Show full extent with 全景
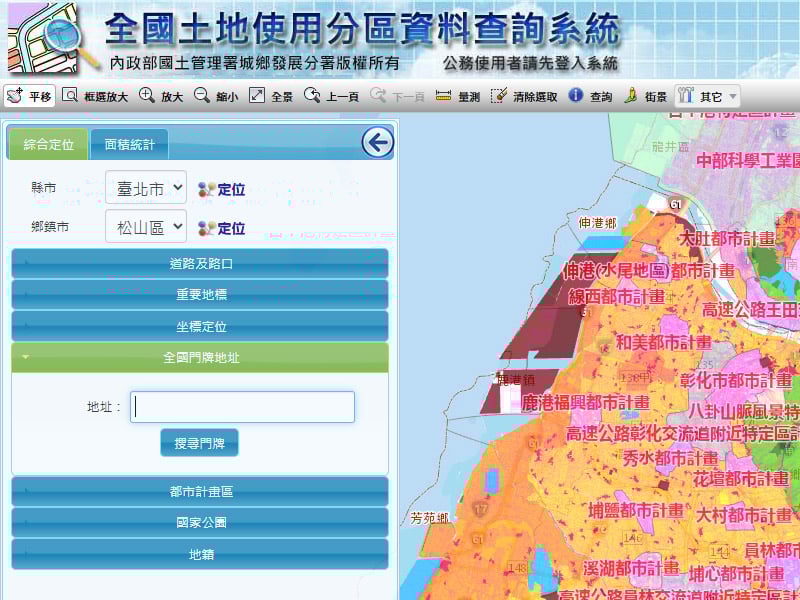 tap(271, 96)
